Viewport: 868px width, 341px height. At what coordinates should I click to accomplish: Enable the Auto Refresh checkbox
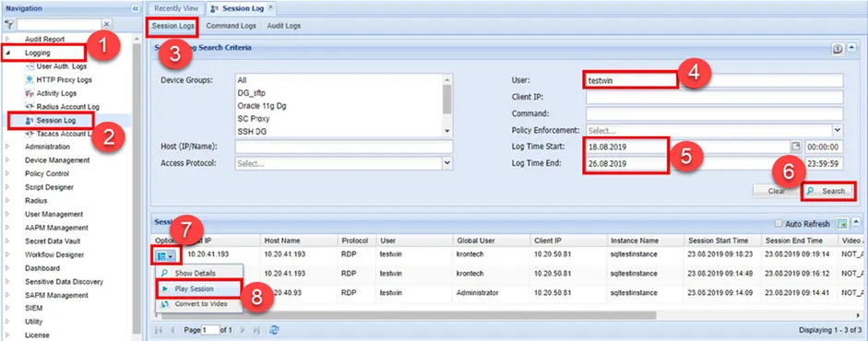click(x=779, y=224)
